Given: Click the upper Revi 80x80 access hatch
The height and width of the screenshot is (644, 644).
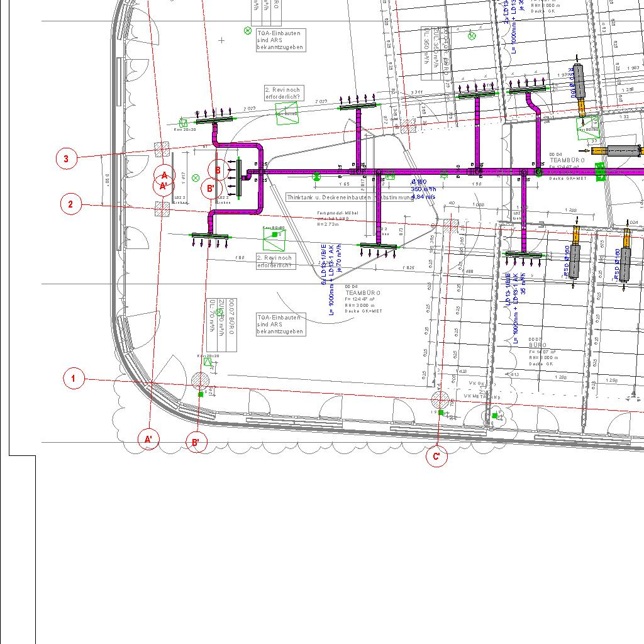Looking at the screenshot, I should coord(287,114).
